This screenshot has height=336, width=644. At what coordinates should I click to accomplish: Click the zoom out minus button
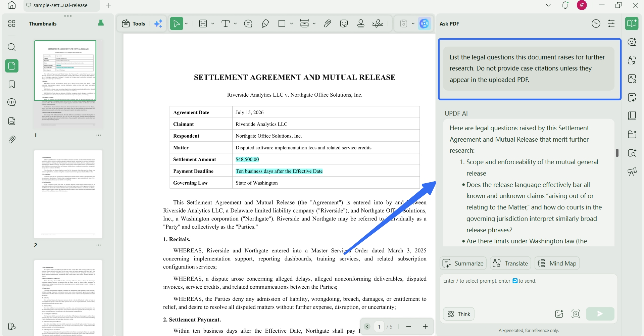pos(408,327)
